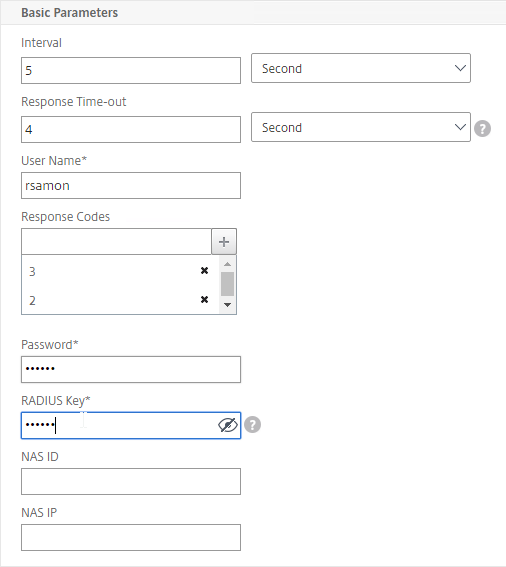Click the Response Codes scrollbar thumb
The height and width of the screenshot is (567, 506).
228,284
